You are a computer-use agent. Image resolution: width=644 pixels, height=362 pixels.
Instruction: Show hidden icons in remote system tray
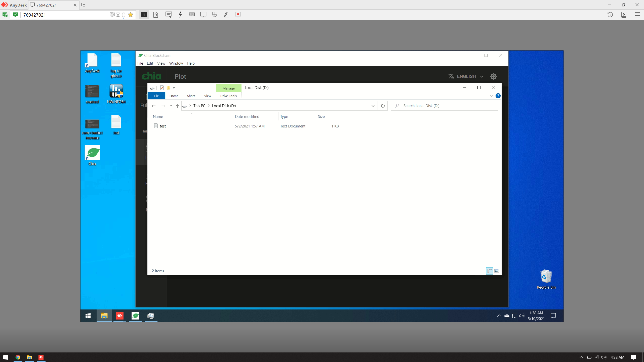click(x=499, y=316)
